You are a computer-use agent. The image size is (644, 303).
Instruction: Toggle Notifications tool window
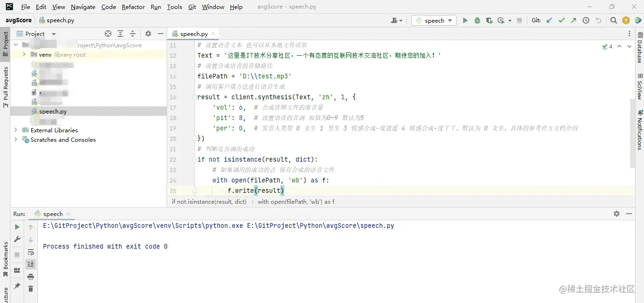(x=639, y=130)
